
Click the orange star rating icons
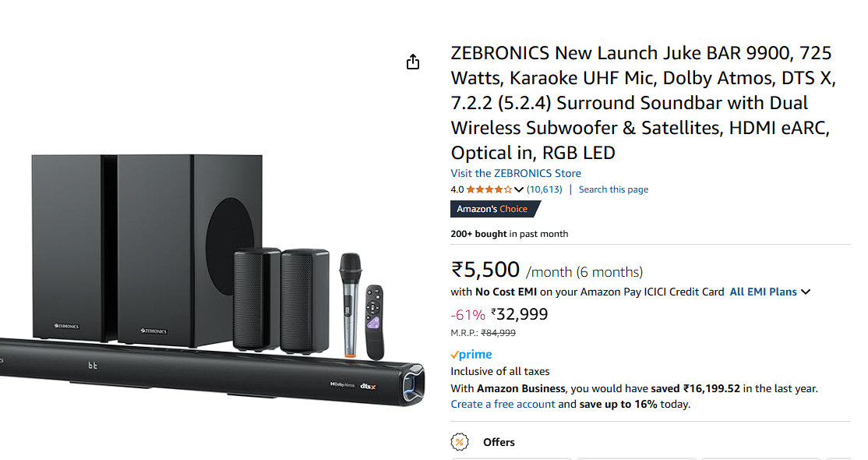point(489,189)
